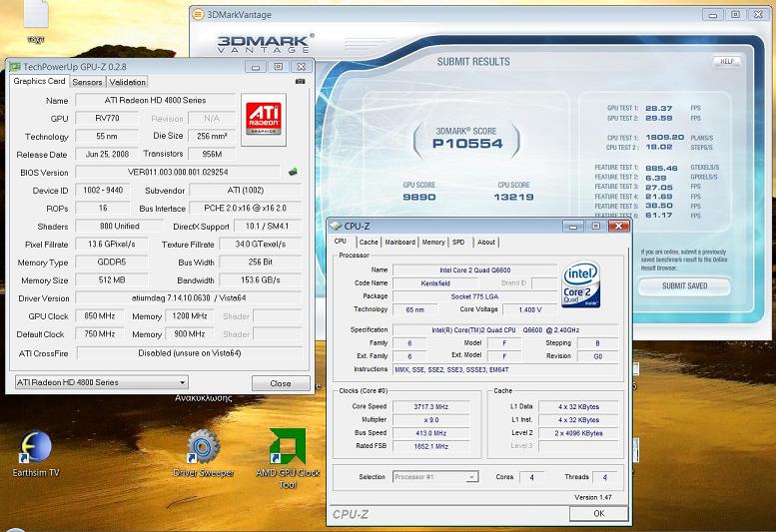Click the GPU Test 1 28.37 result
Screen dimensions: 776x532
(x=659, y=108)
